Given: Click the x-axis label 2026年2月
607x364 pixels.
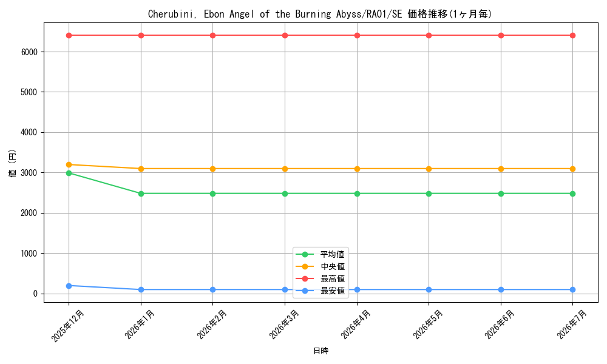Looking at the screenshot, I should coord(212,324).
